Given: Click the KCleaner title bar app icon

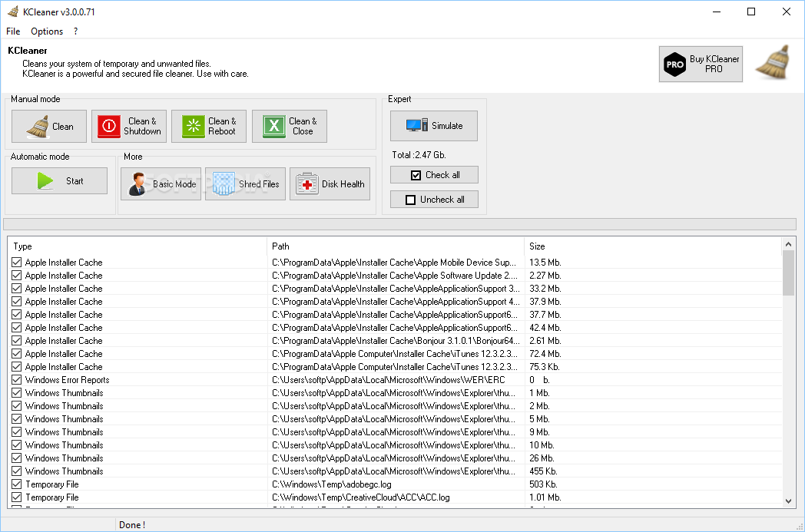Looking at the screenshot, I should [x=13, y=12].
